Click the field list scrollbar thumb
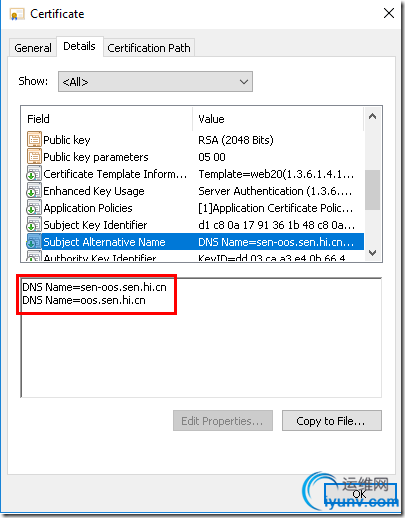This screenshot has width=405, height=518. point(373,190)
